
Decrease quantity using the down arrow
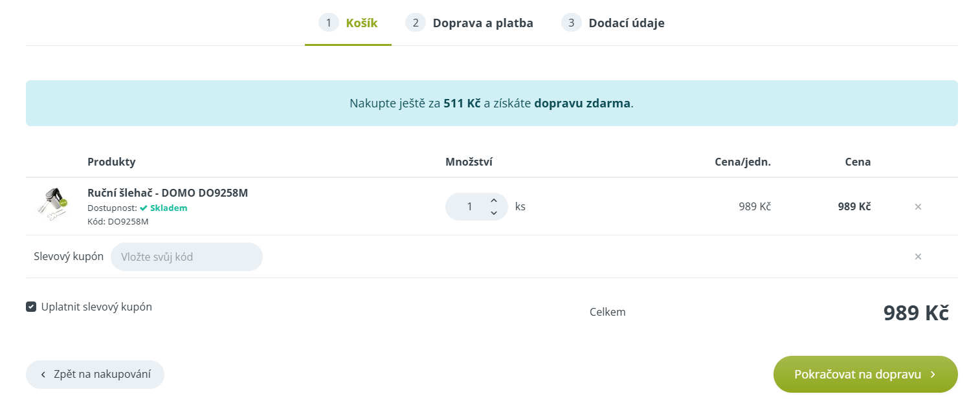point(493,213)
